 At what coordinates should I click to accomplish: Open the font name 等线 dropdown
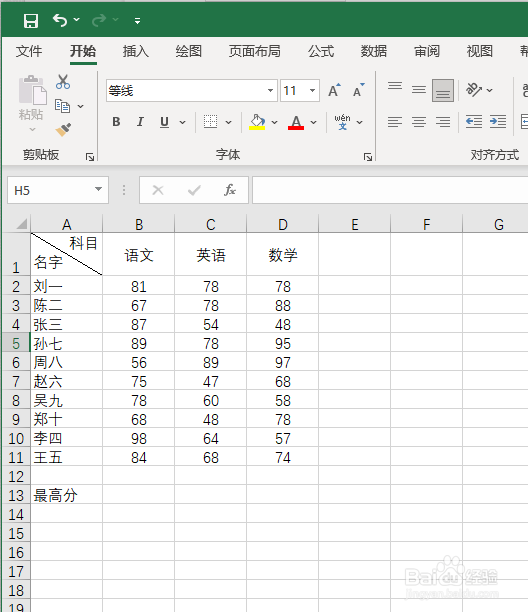pyautogui.click(x=270, y=91)
